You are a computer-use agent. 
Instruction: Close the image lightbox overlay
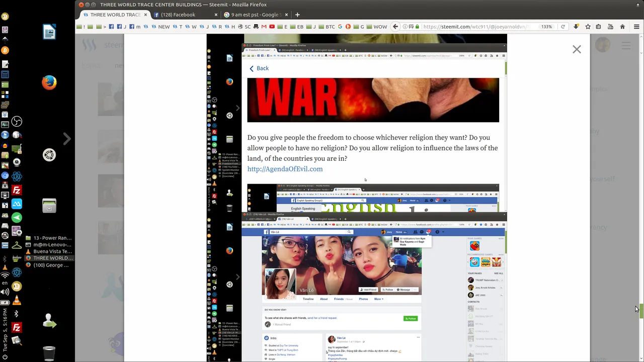(x=577, y=49)
